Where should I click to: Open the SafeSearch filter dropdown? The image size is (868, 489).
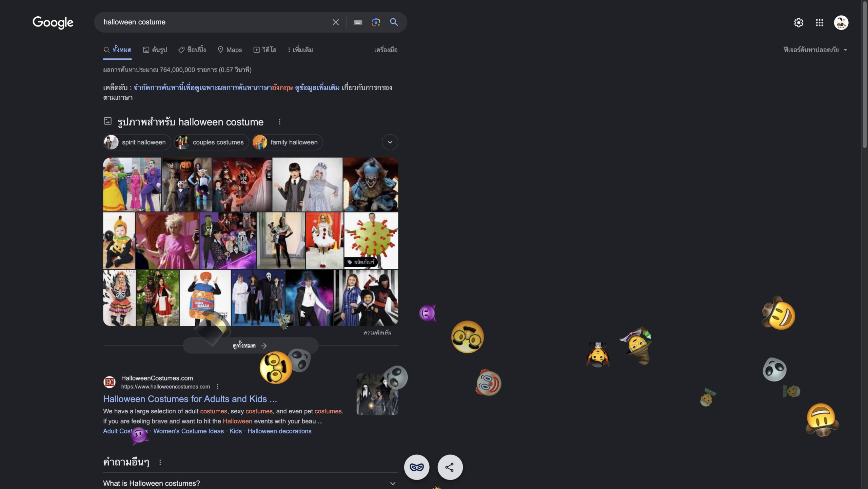click(x=815, y=50)
